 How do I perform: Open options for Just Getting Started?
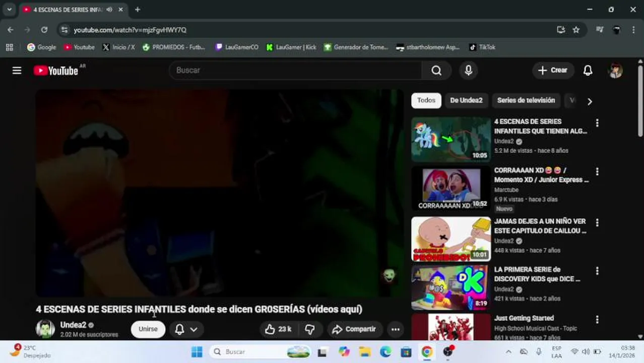point(597,320)
